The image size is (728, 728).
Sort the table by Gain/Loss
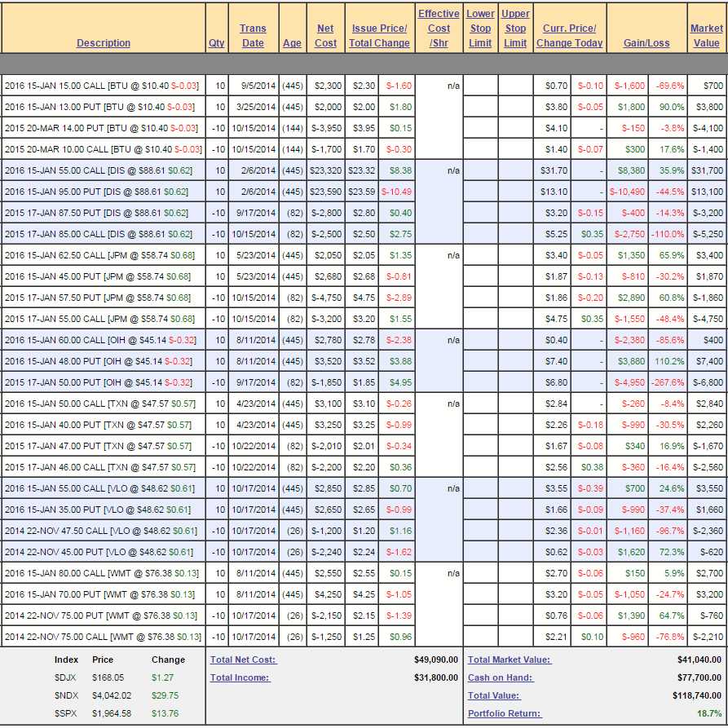pyautogui.click(x=647, y=43)
